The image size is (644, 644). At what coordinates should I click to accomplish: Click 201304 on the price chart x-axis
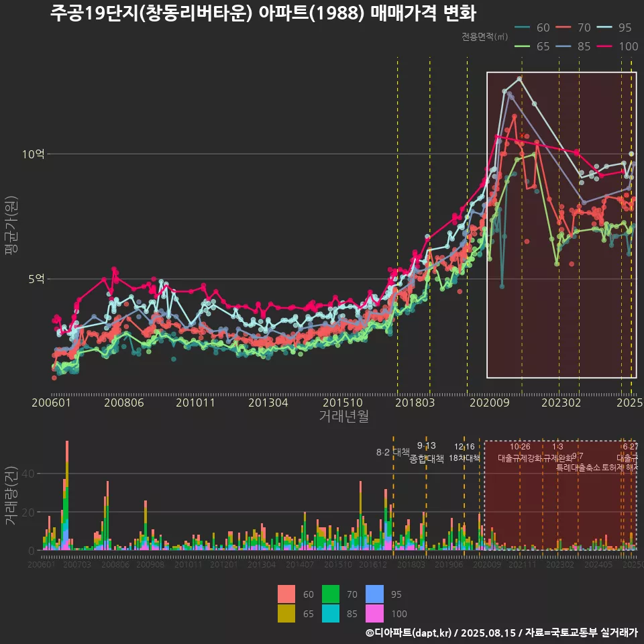tap(268, 402)
